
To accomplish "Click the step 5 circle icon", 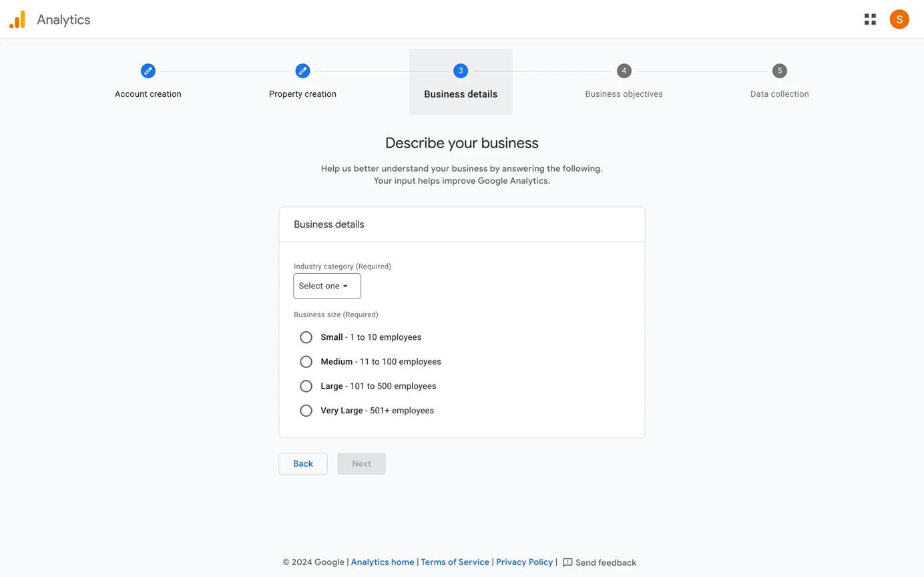I will coord(779,70).
